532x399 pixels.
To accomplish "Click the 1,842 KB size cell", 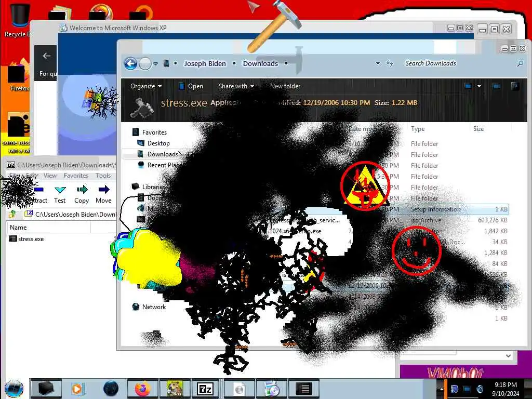I will [496, 231].
